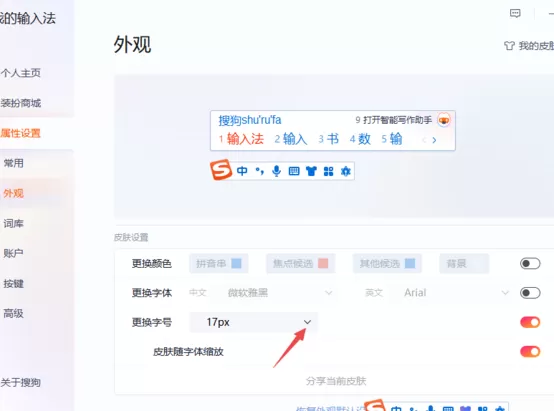
Task: Select candidate 2 输入 in preview
Action: [x=291, y=139]
